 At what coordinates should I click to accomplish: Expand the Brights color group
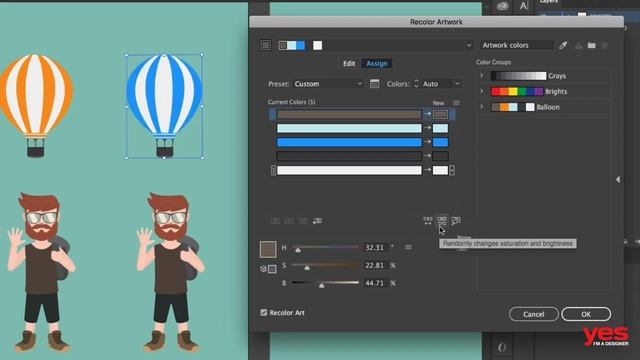[x=482, y=91]
